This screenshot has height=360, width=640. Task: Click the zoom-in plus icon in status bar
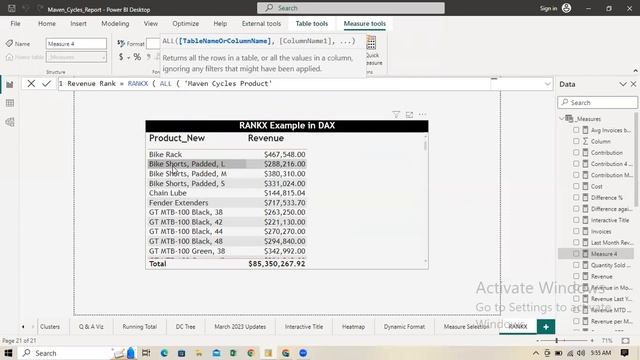pyautogui.click(x=592, y=340)
